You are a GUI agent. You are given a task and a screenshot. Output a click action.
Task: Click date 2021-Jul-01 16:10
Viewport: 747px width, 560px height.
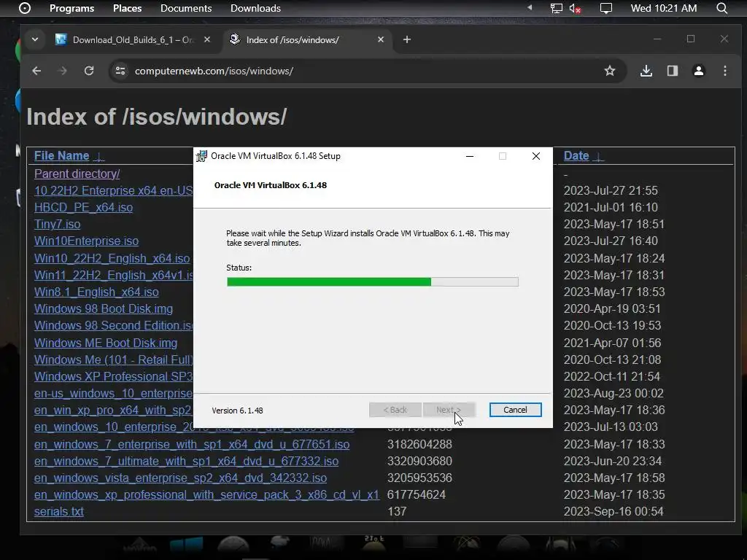(x=611, y=207)
